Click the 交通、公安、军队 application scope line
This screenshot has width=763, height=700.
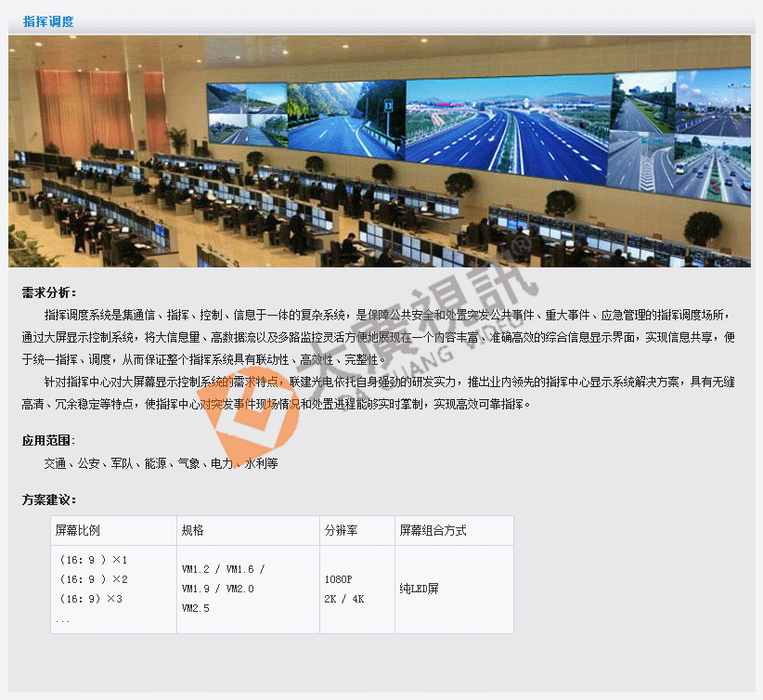point(161,463)
